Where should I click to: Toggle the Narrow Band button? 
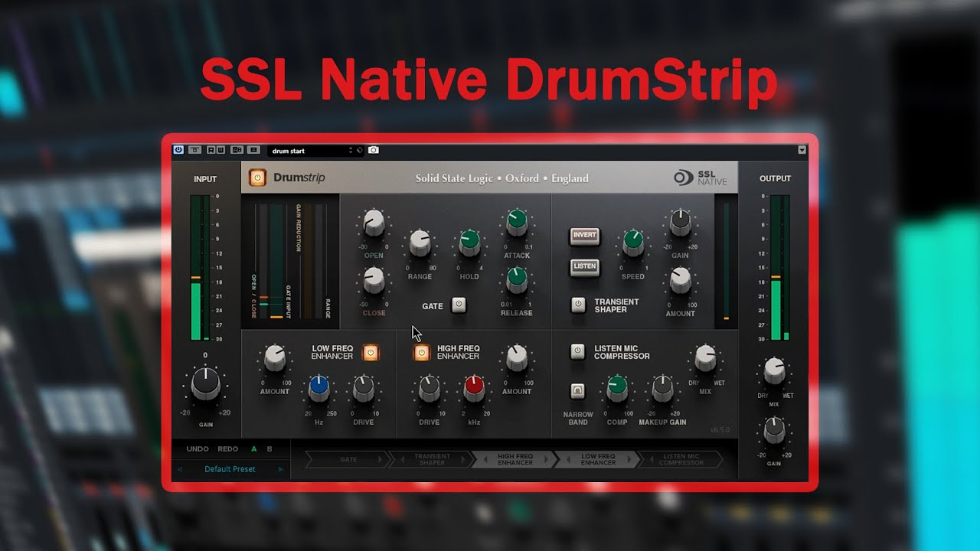[x=578, y=391]
